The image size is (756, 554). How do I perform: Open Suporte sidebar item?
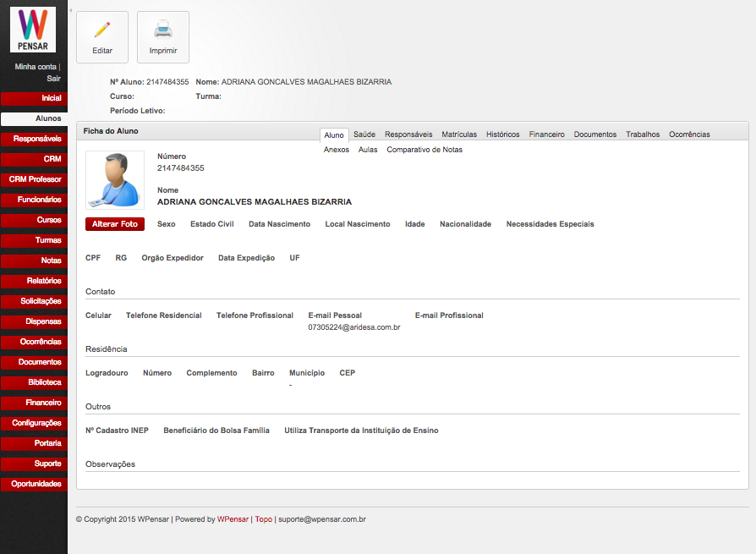pos(34,463)
